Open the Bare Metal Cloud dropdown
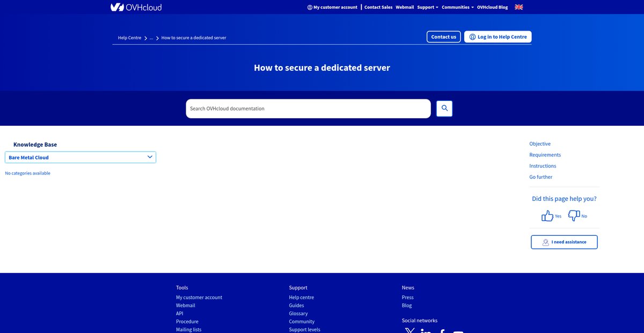Screen dimensions: 644x333 click(80, 157)
